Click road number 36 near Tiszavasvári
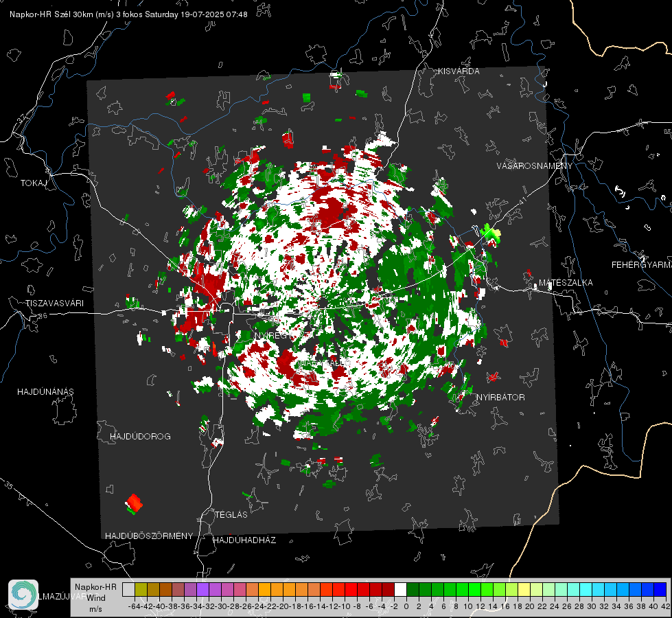Screen dimensions: 672x618 (43, 316)
